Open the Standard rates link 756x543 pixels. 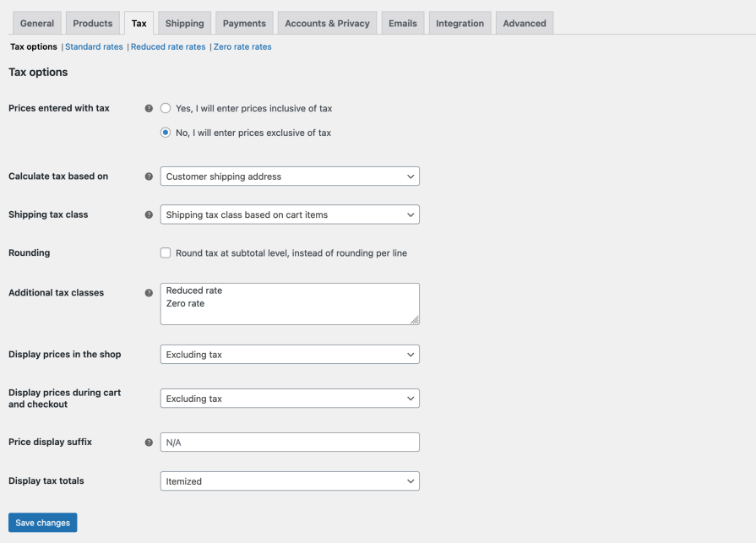(94, 47)
